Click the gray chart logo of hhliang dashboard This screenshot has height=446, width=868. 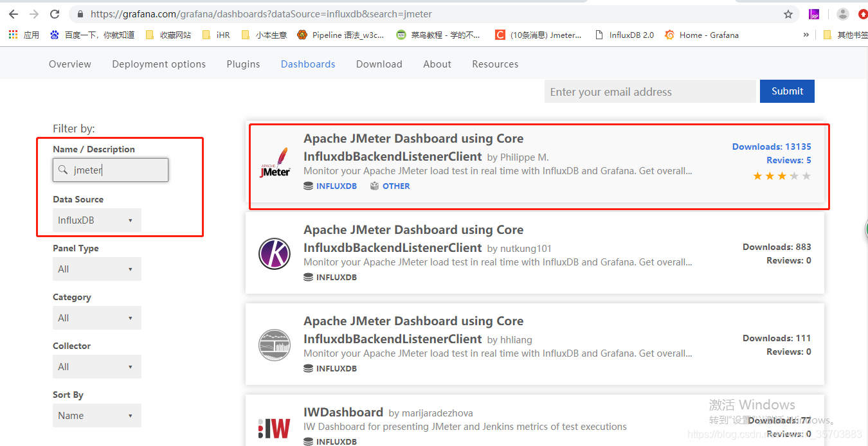(275, 344)
